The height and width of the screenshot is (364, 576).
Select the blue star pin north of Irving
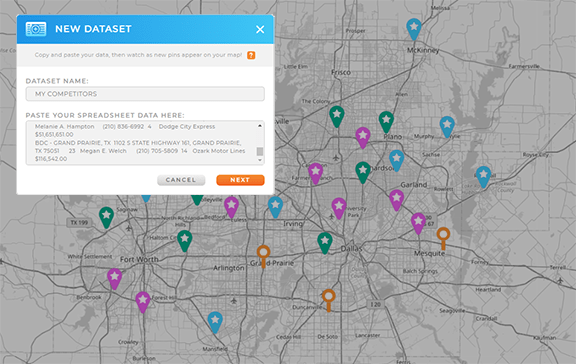tap(275, 207)
